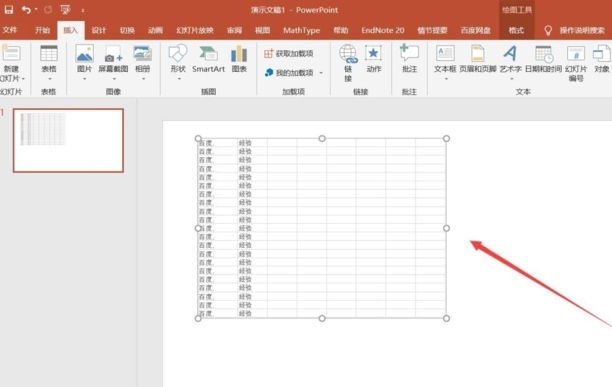Open Customize Quick Access Toolbar dropdown
This screenshot has height=387, width=612.
click(x=83, y=10)
